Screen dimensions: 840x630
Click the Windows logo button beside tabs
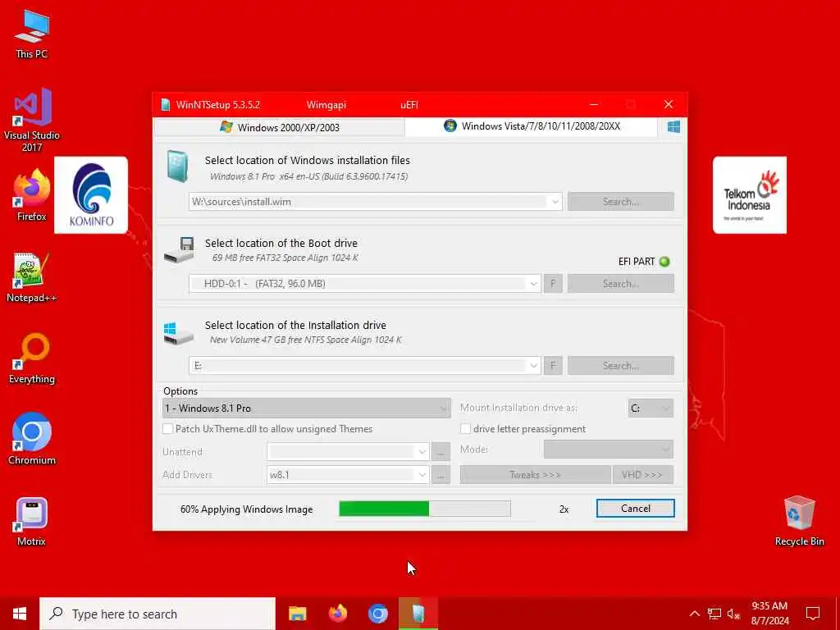point(673,127)
